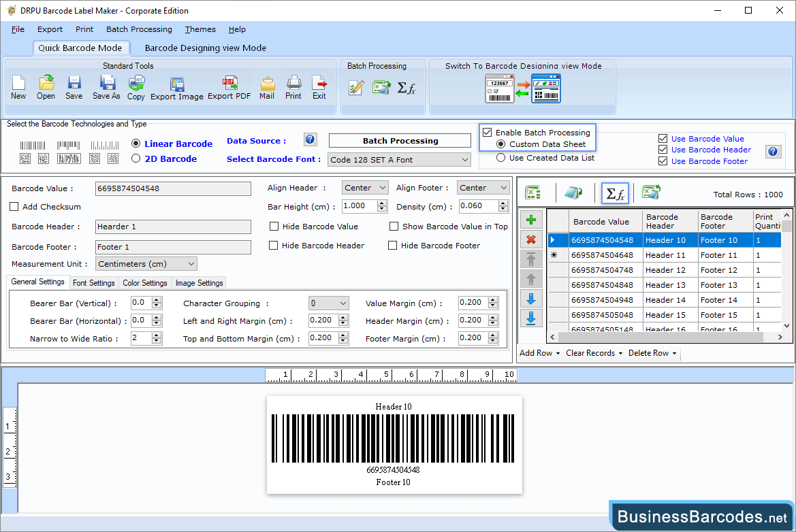
Task: Toggle Enable Batch Processing checkbox
Action: 488,133
